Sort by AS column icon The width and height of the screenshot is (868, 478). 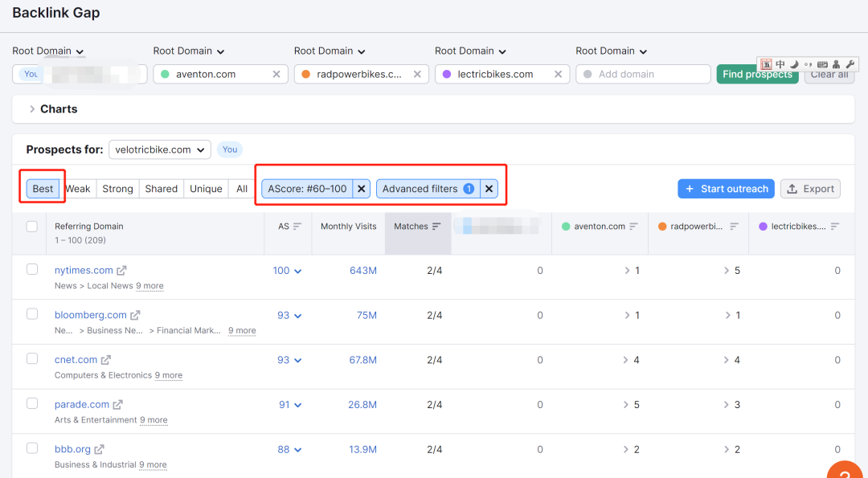(297, 227)
